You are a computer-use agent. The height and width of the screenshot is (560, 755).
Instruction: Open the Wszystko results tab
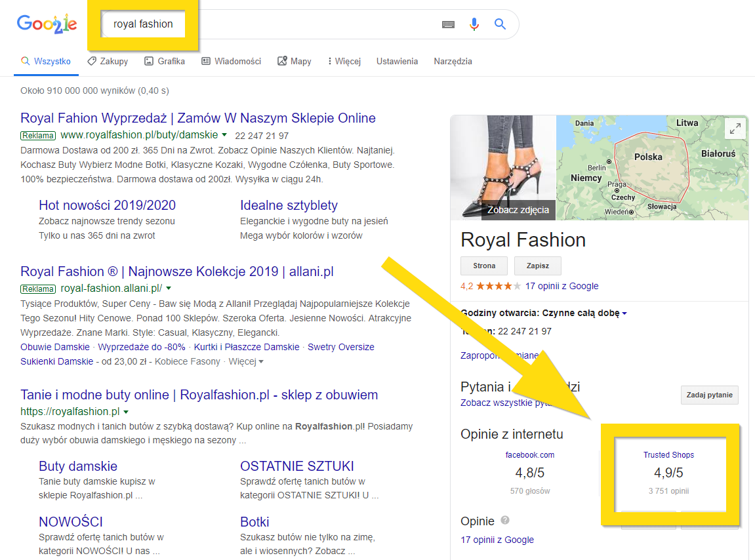46,61
